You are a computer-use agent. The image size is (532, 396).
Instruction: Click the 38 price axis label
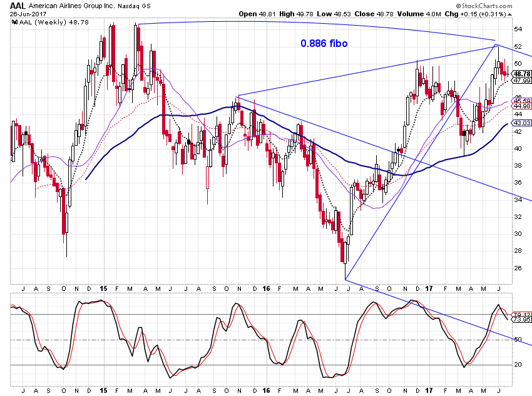click(518, 165)
